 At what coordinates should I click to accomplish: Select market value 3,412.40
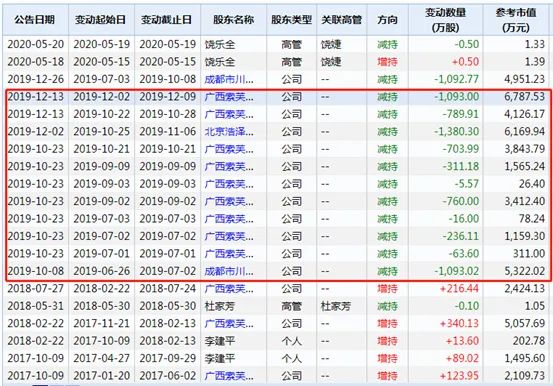524,201
